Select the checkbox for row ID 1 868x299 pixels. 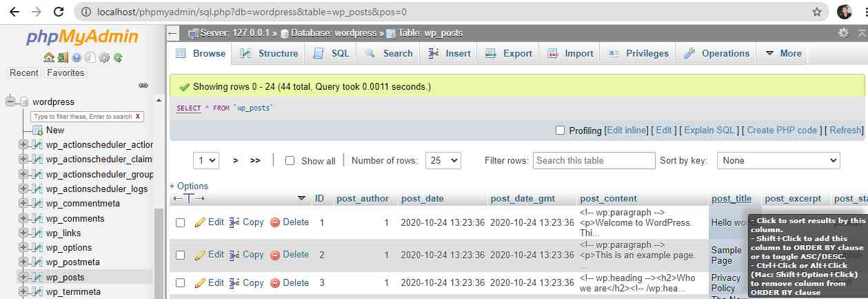pyautogui.click(x=180, y=223)
